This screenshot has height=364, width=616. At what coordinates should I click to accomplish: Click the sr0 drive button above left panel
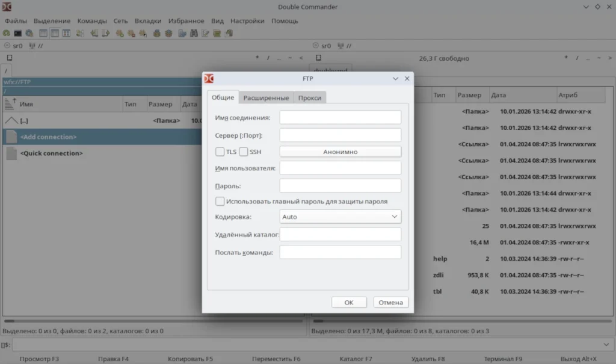tap(14, 46)
